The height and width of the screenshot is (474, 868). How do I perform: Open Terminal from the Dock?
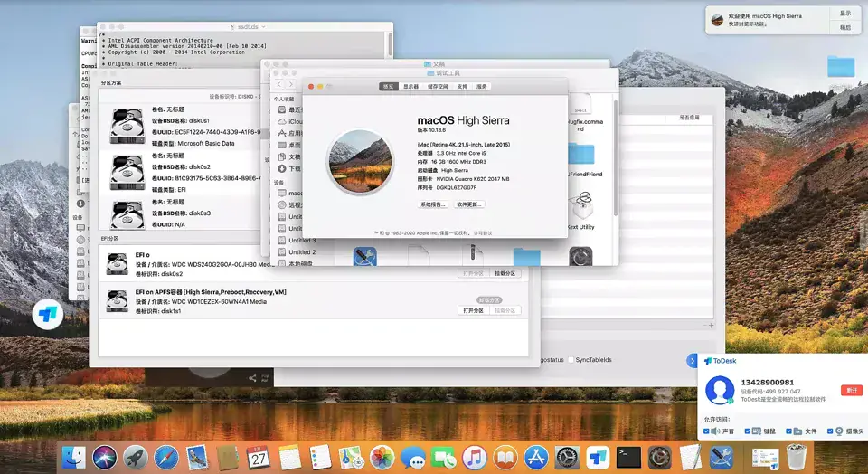coord(629,458)
